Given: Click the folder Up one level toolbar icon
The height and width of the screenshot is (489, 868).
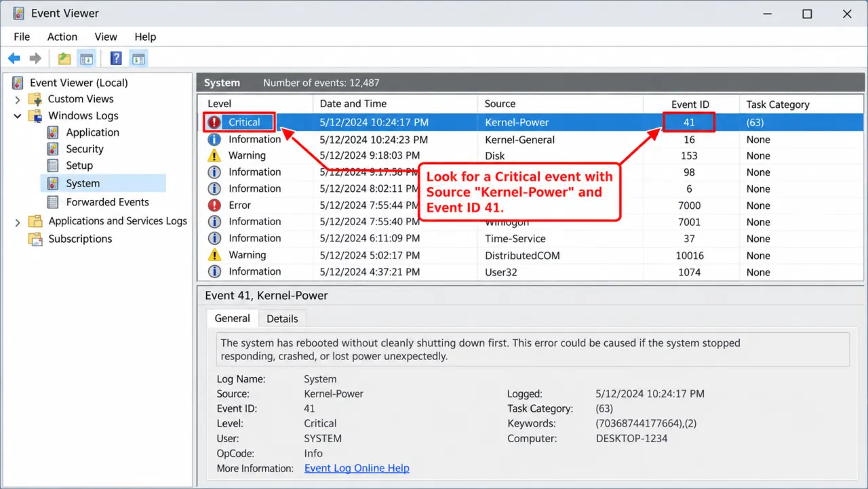Looking at the screenshot, I should (64, 58).
